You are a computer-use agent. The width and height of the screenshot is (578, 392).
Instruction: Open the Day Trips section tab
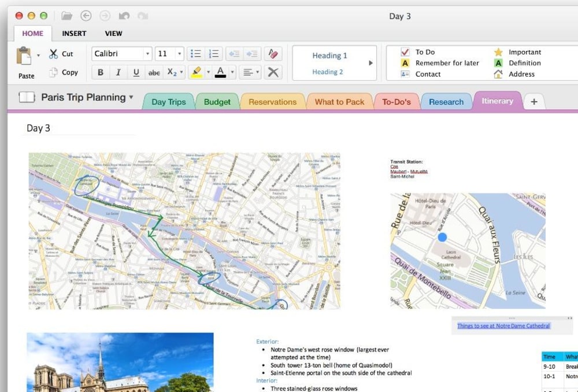pos(168,102)
